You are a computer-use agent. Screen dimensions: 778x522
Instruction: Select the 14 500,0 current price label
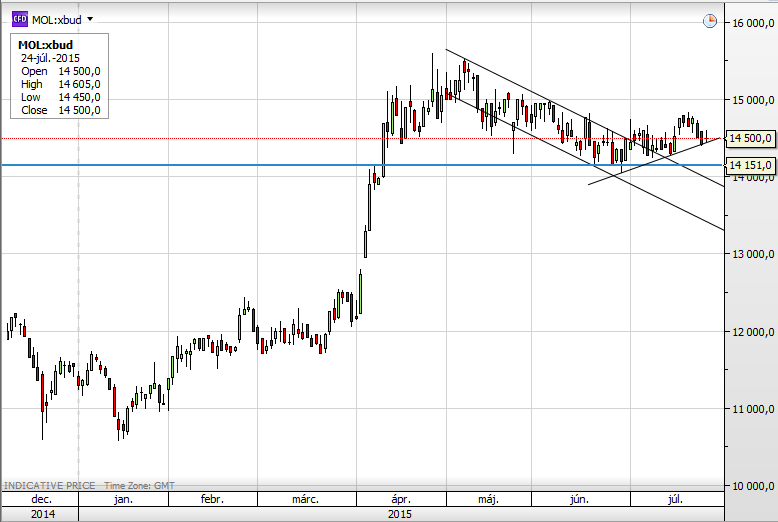click(x=750, y=138)
